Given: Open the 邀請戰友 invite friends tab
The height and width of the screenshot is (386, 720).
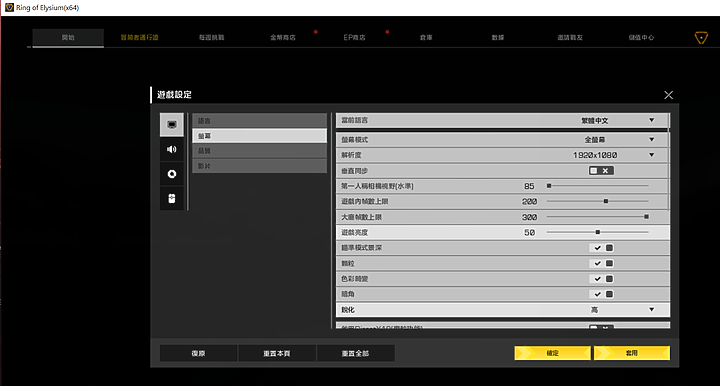Looking at the screenshot, I should coord(570,38).
